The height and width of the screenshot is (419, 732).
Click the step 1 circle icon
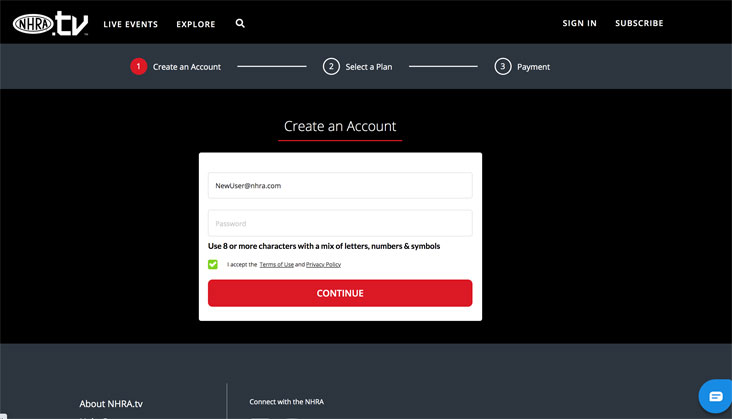click(138, 67)
